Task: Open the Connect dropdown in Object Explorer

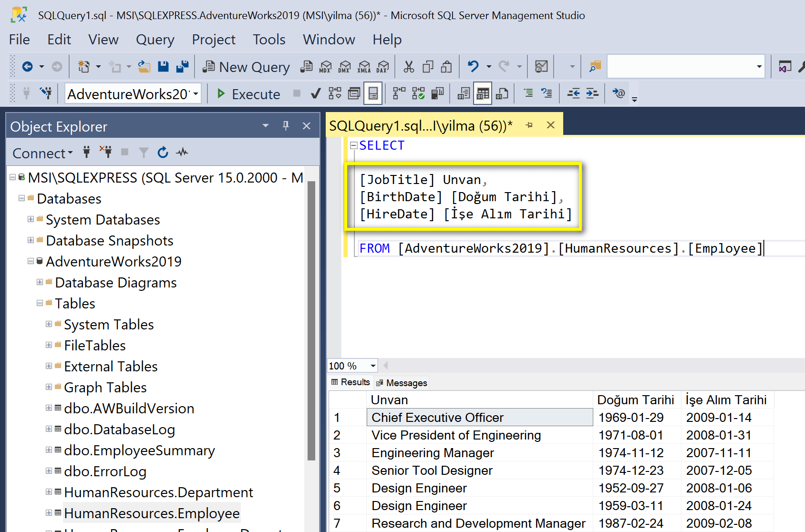Action: click(42, 153)
